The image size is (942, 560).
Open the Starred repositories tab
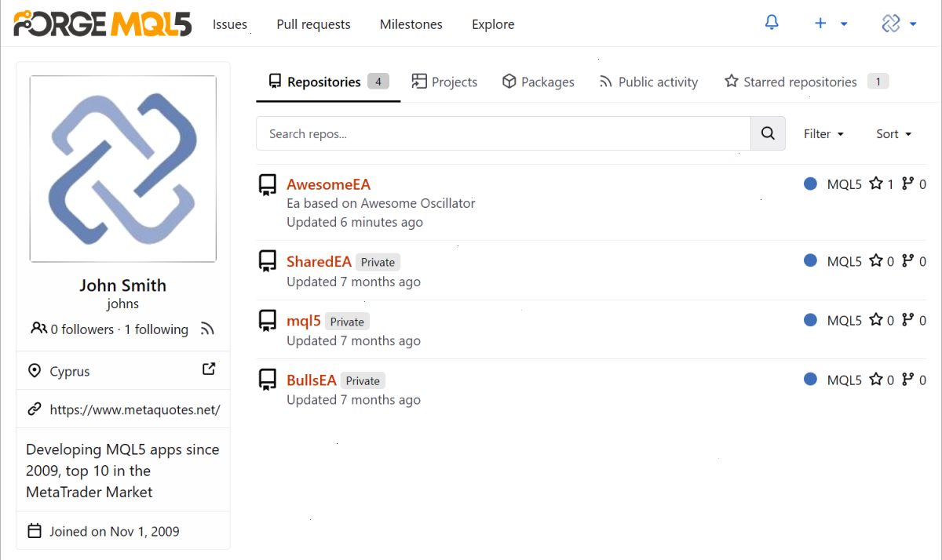coord(806,82)
